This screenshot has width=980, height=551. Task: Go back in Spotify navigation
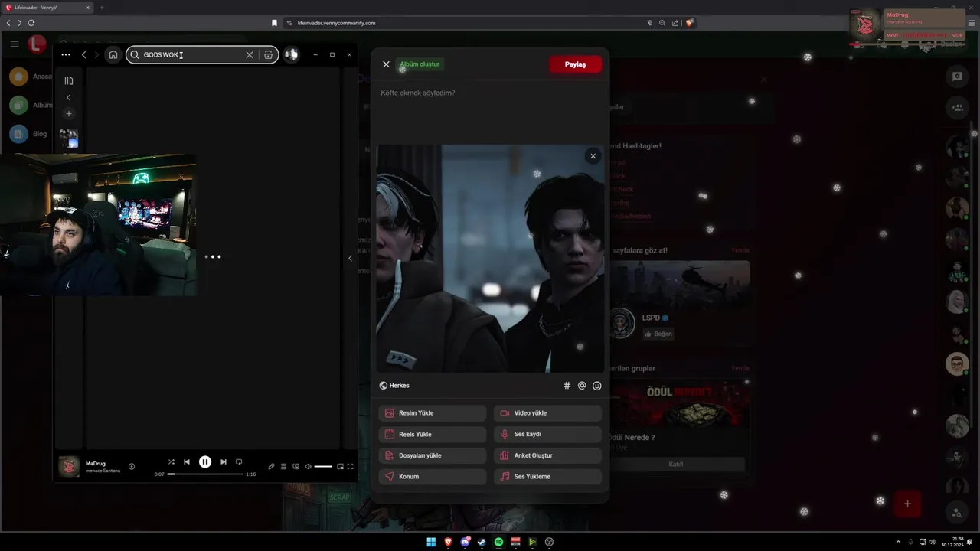click(83, 54)
